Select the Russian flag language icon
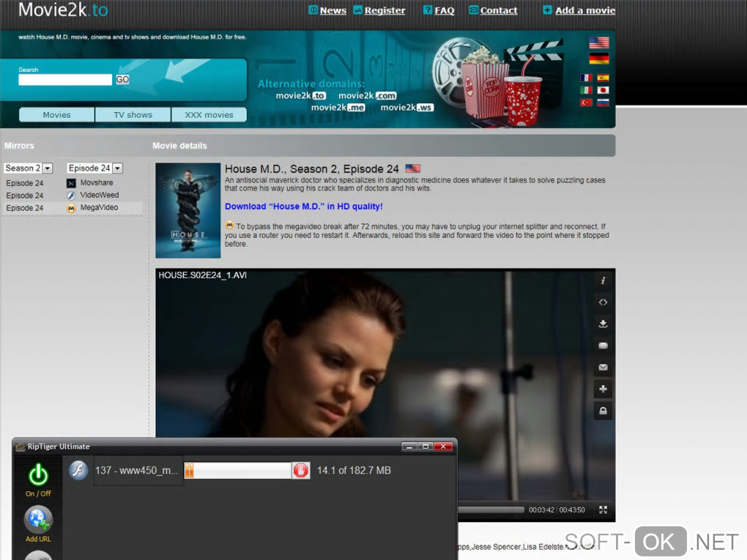747x560 pixels. [603, 102]
